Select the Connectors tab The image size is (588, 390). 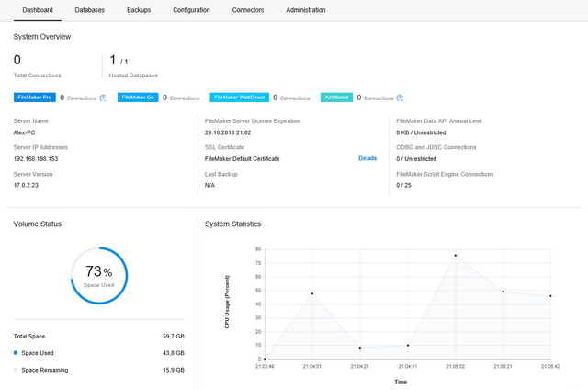tap(248, 9)
